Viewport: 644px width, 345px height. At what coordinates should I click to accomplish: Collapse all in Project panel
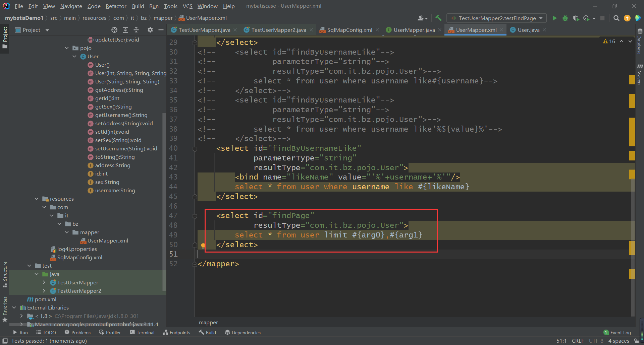(136, 30)
